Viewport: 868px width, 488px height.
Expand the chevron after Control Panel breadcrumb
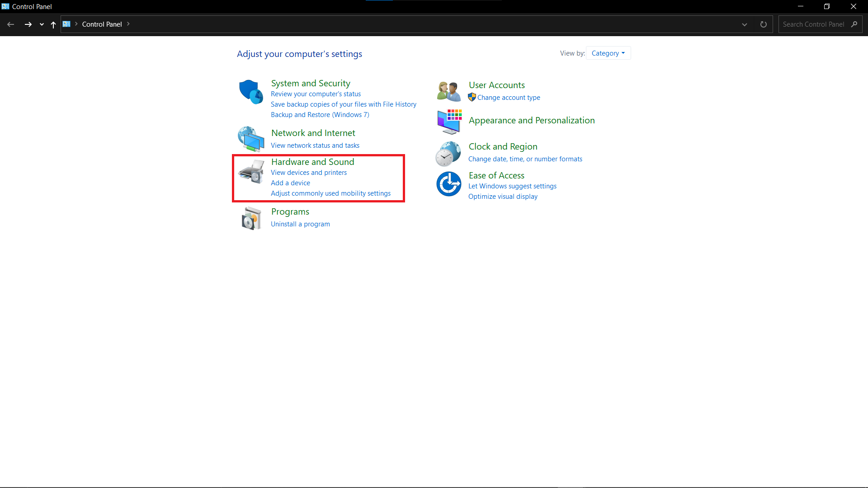(x=128, y=24)
